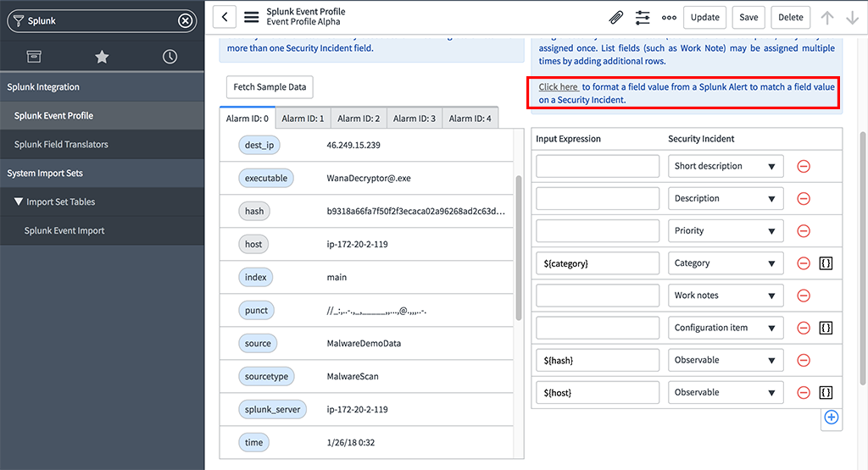
Task: Focus the ${hash} input expression field
Action: [x=598, y=360]
